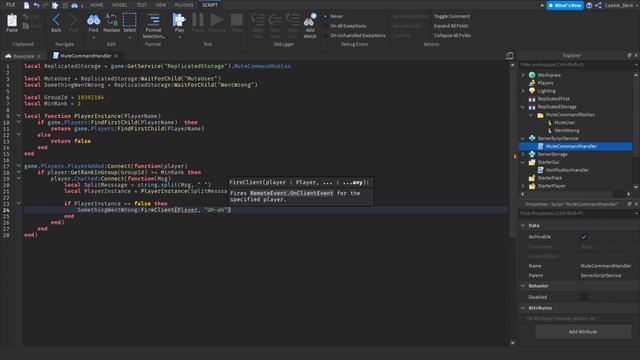Image resolution: width=640 pixels, height=360 pixels.
Task: Click the Back navigation arrow
Action: pyautogui.click(x=56, y=20)
